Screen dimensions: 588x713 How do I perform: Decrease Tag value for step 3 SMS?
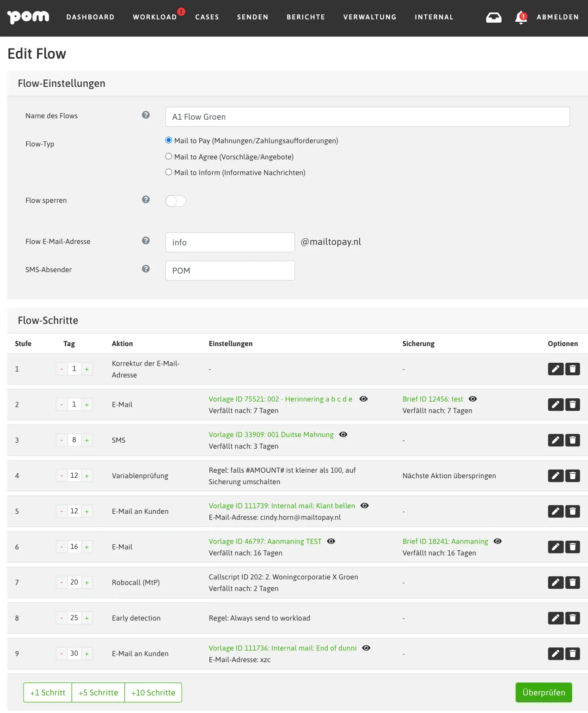(61, 440)
